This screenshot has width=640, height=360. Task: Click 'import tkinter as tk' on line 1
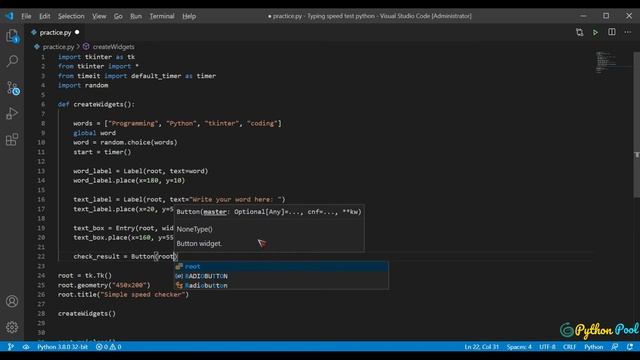(96, 57)
